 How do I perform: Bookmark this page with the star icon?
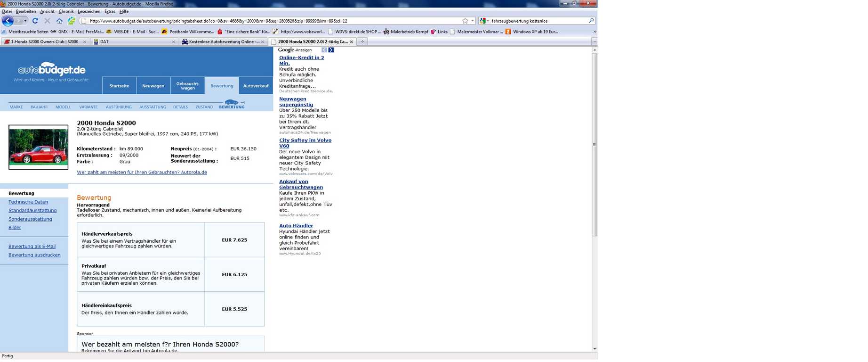tap(465, 21)
